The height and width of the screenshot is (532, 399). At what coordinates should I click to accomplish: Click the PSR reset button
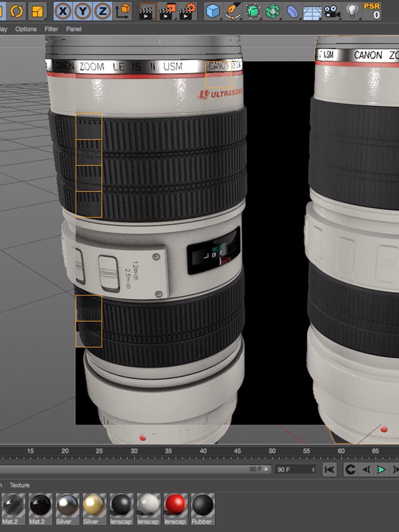tap(372, 11)
